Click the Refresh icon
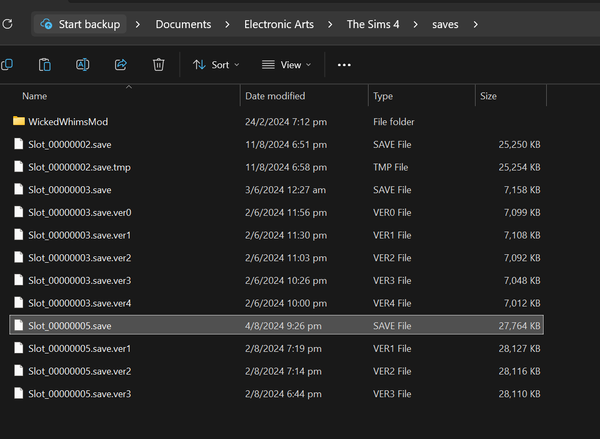Viewport: 600px width, 439px height. tap(8, 24)
